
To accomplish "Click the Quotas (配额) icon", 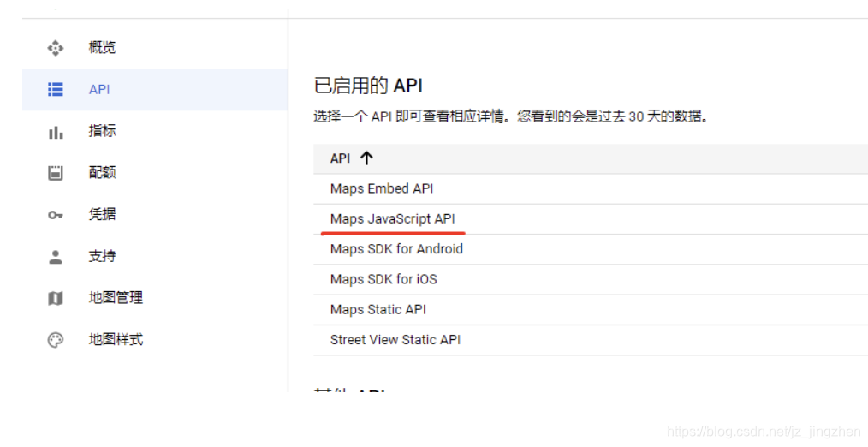I will [x=56, y=173].
